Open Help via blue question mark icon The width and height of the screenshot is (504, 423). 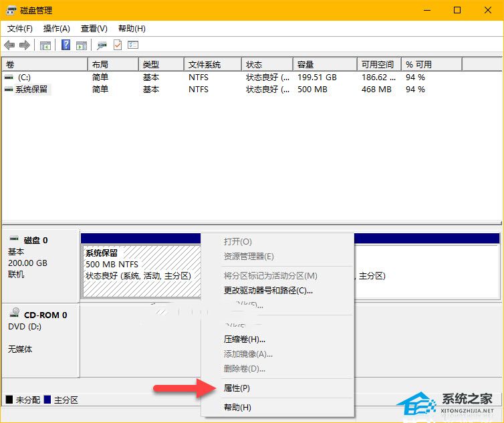click(x=66, y=45)
